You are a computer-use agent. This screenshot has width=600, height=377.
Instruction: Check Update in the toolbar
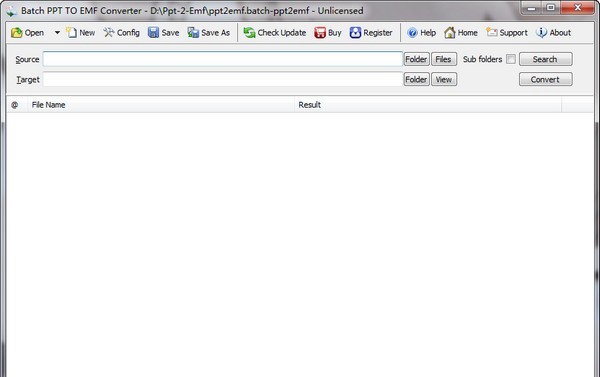pyautogui.click(x=275, y=33)
